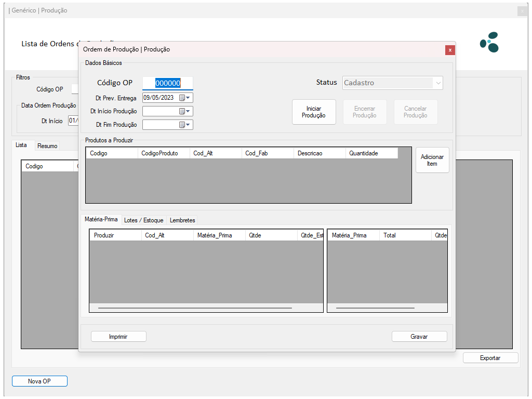Select the Matéria-Prima tab

pyautogui.click(x=101, y=220)
